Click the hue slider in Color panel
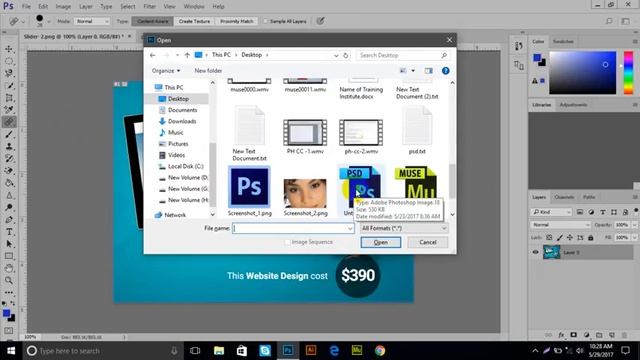The image size is (640, 360). point(628,73)
